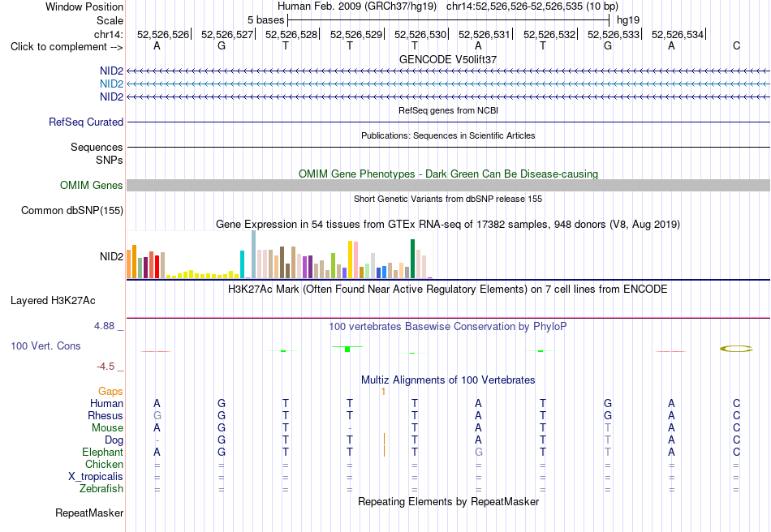Open the GENCODE V50lift37 track title
This screenshot has height=532, width=771.
pos(448,59)
